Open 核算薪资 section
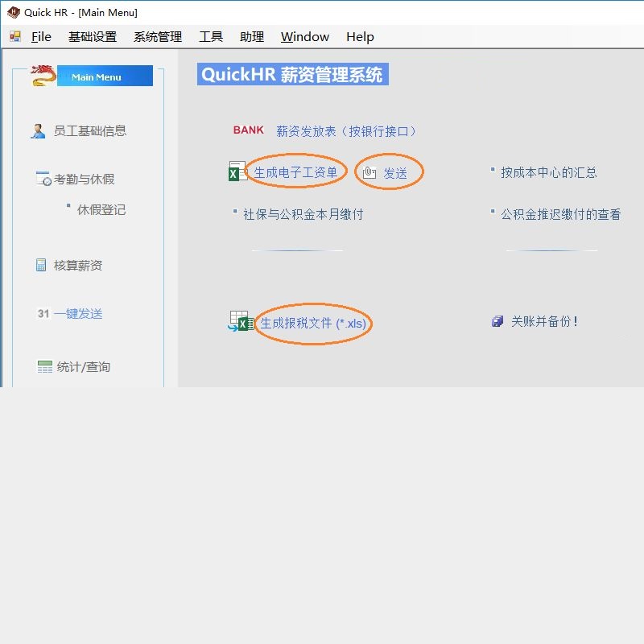644x644 pixels. pyautogui.click(x=78, y=266)
